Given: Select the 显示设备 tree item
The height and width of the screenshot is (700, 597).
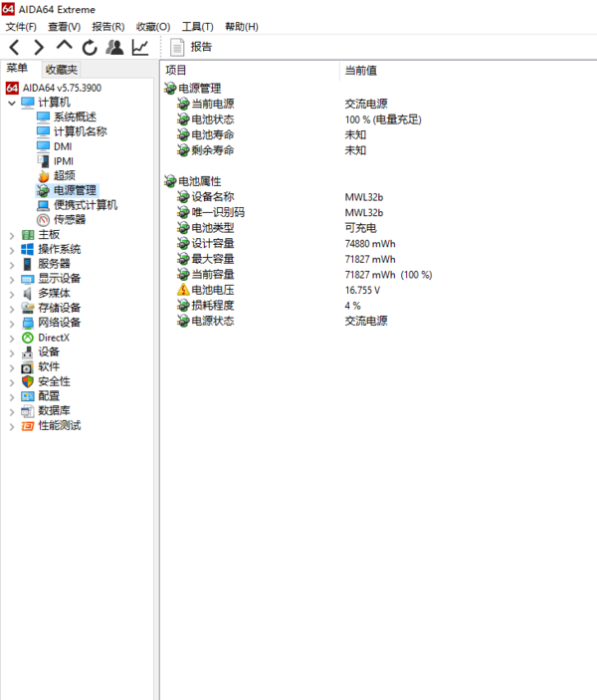Looking at the screenshot, I should pyautogui.click(x=60, y=279).
